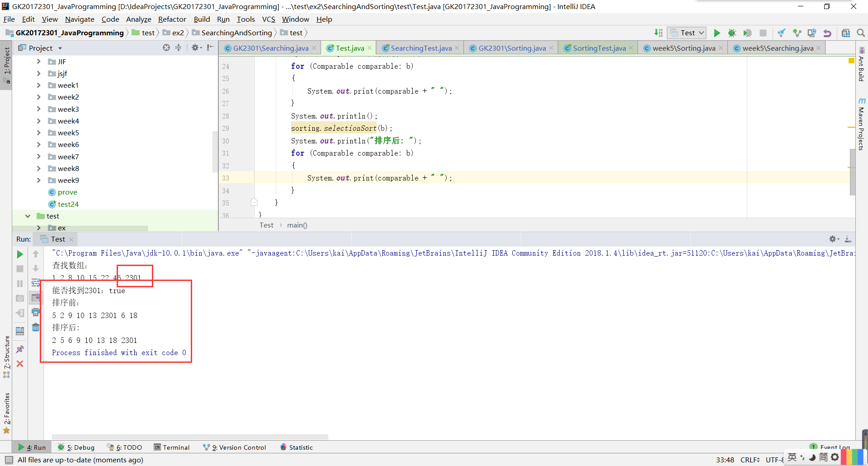Click main() in the editor breadcrumb
This screenshot has width=868, height=466.
pyautogui.click(x=297, y=225)
